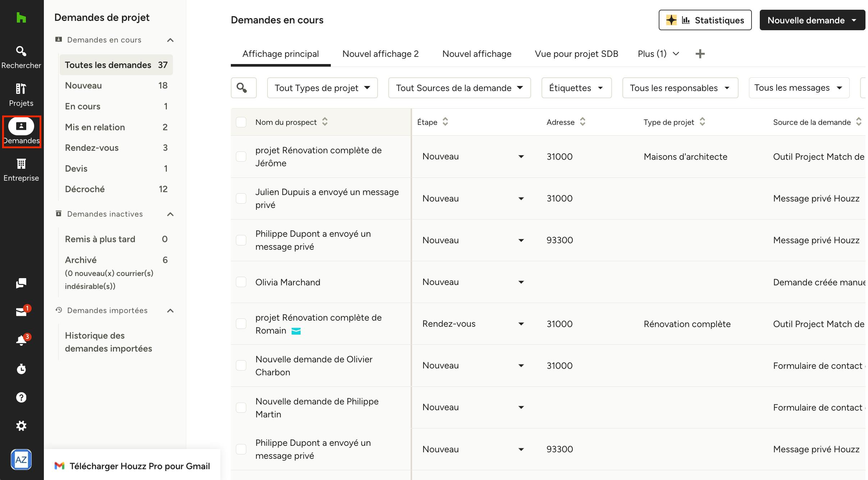Check the first Philippe Dupont row checkbox
This screenshot has height=480, width=868.
coord(241,240)
